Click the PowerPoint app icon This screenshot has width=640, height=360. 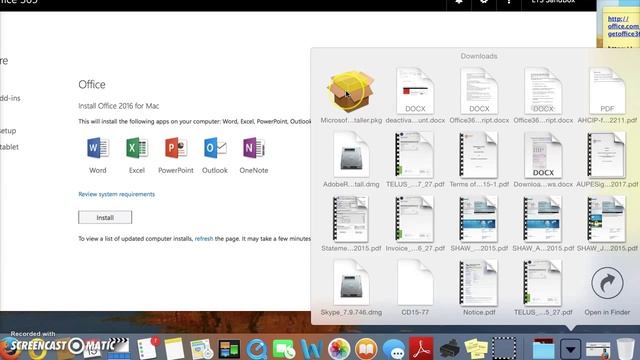point(176,148)
